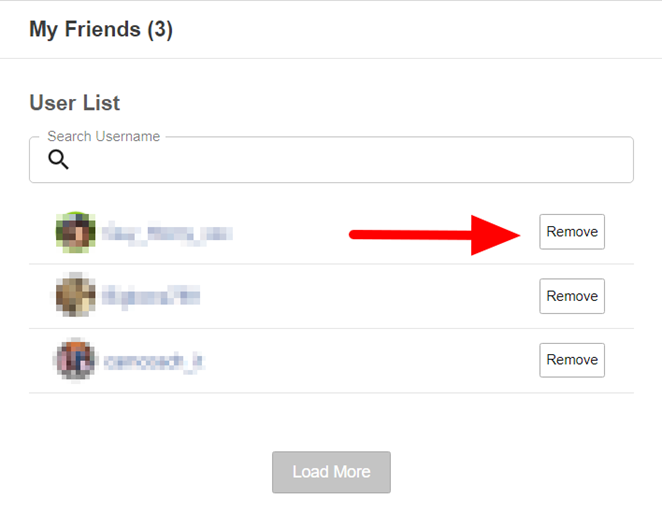Viewport: 662px width, 513px height.
Task: Click the first friend's blurred username
Action: 167,233
